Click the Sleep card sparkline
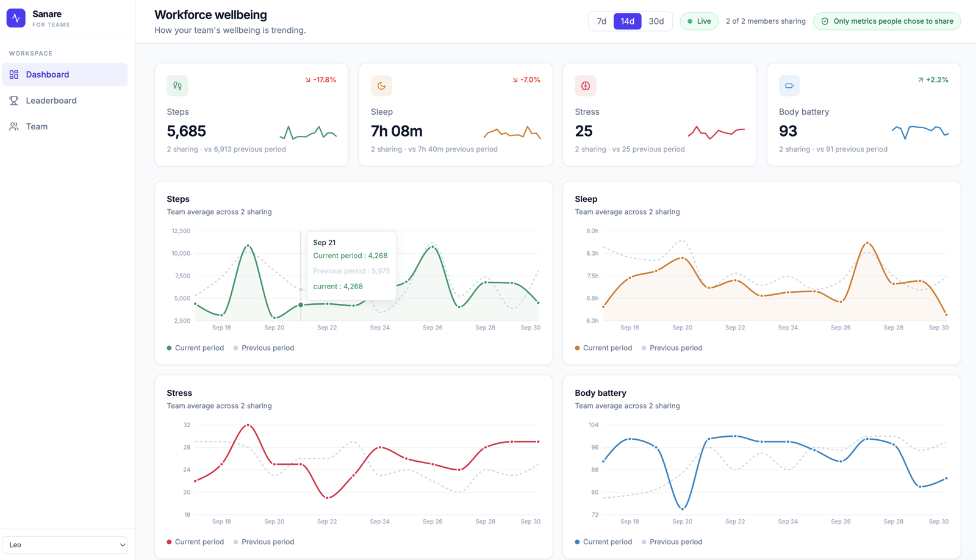976x560 pixels. click(x=512, y=132)
